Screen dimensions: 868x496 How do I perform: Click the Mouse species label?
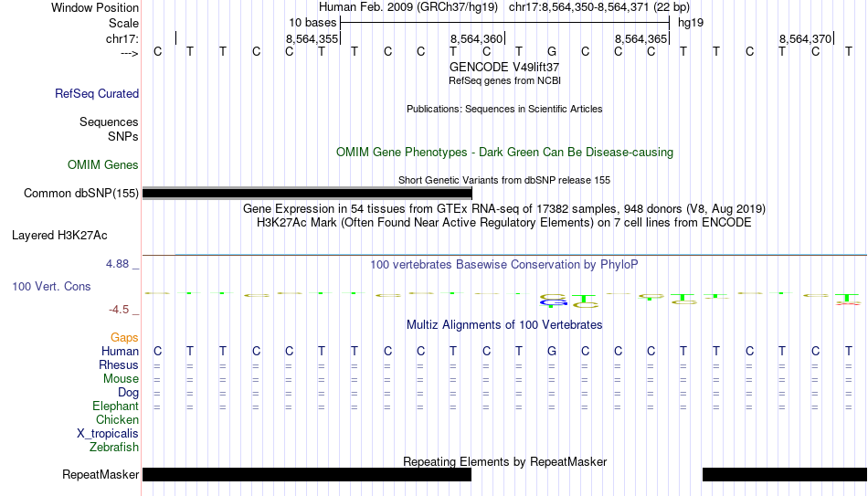[x=121, y=379]
